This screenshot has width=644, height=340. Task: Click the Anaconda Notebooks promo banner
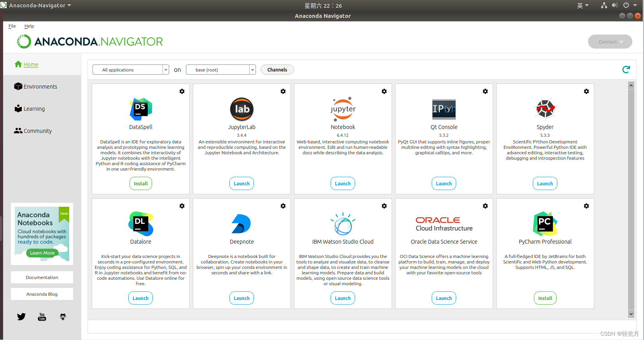(42, 234)
